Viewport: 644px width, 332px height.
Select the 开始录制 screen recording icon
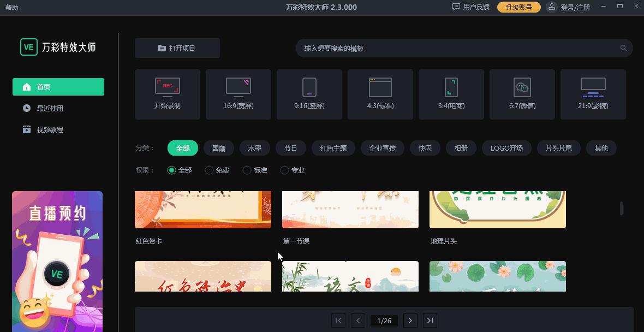[168, 94]
